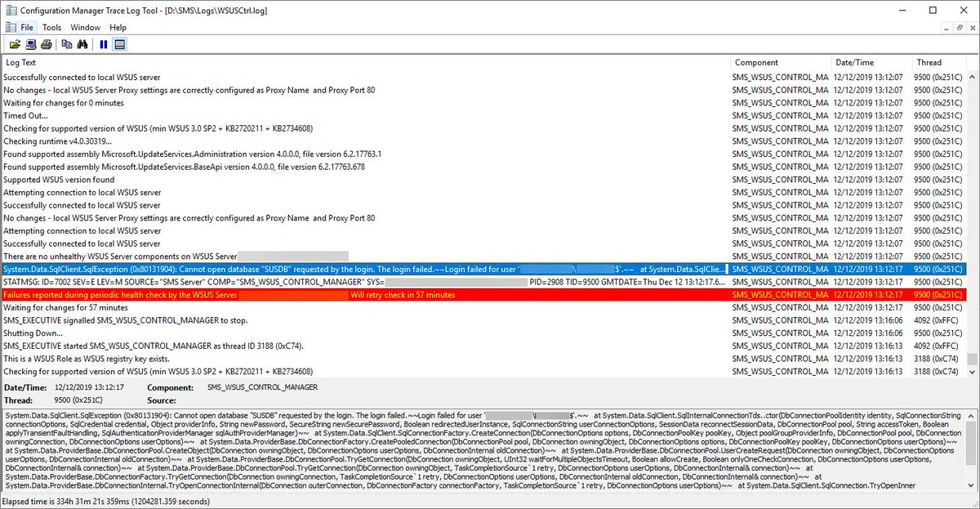
Task: Select the red 'Failures reported during periodic health check' row
Action: [483, 295]
